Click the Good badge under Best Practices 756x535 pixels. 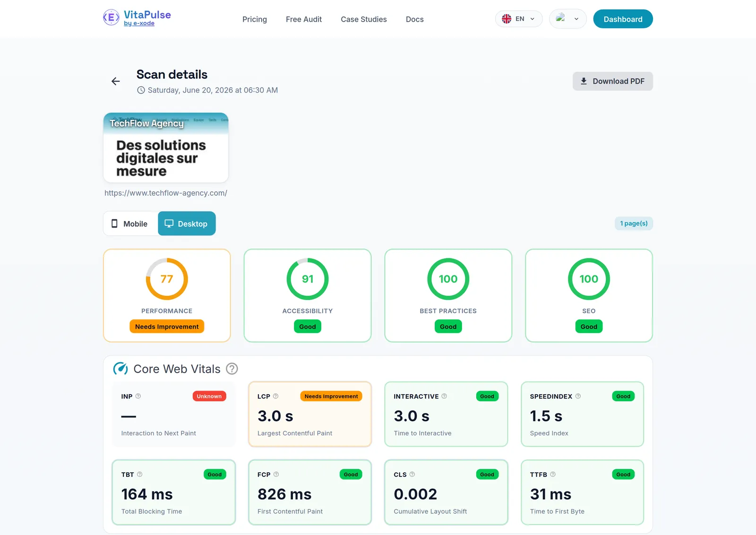pyautogui.click(x=448, y=326)
